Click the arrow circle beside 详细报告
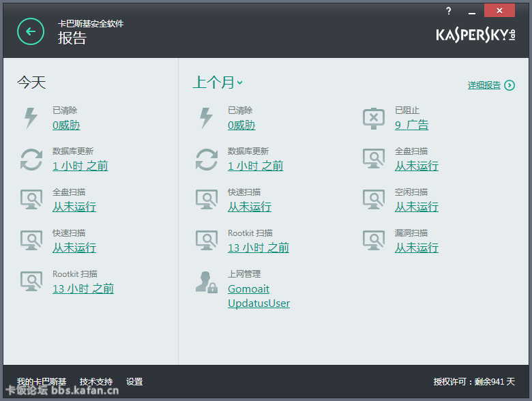This screenshot has width=532, height=401. click(509, 85)
